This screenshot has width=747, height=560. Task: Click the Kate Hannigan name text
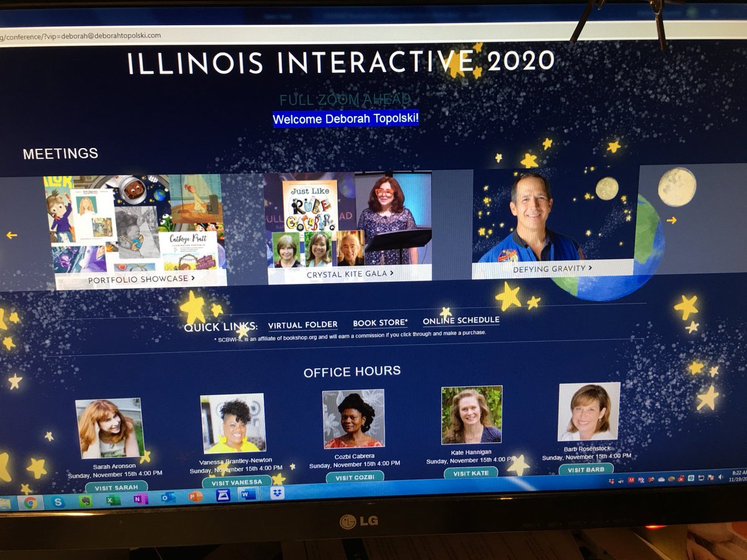472,452
